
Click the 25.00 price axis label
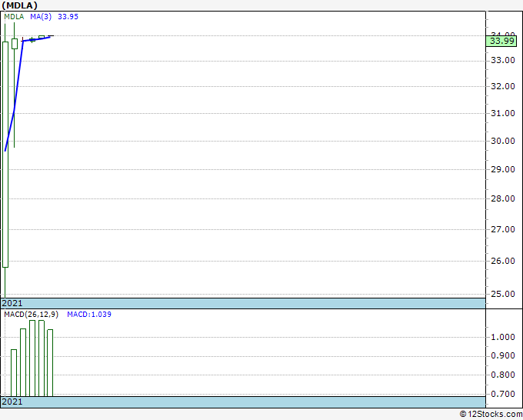point(503,294)
